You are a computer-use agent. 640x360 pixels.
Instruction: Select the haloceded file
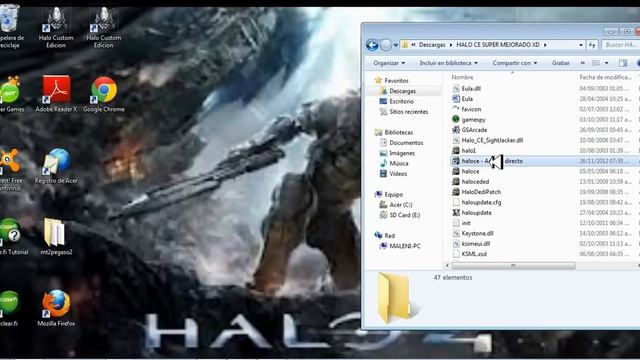pos(475,182)
